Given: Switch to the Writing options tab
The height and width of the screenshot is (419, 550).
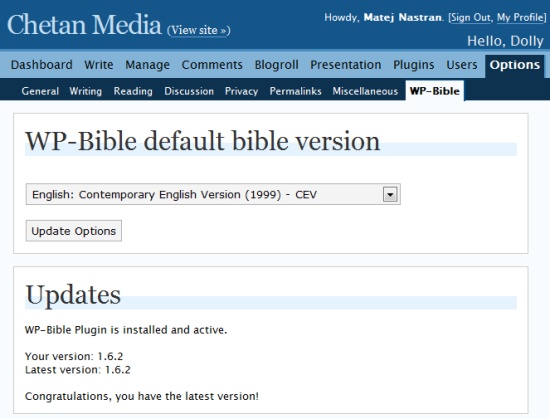Looking at the screenshot, I should tap(86, 92).
